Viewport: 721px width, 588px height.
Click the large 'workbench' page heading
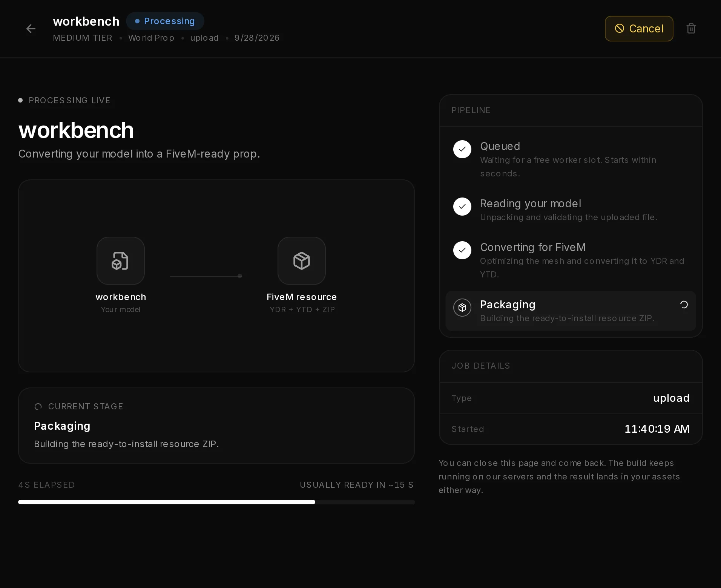(x=76, y=130)
